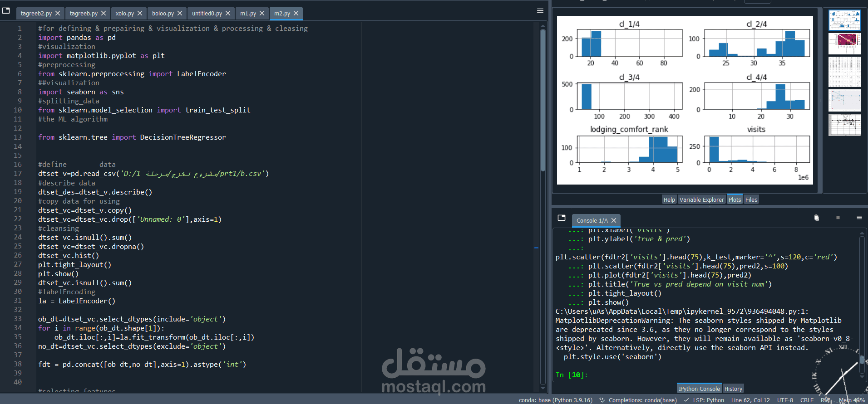The width and height of the screenshot is (868, 404).
Task: Switch to the Help pane tab
Action: click(x=669, y=200)
